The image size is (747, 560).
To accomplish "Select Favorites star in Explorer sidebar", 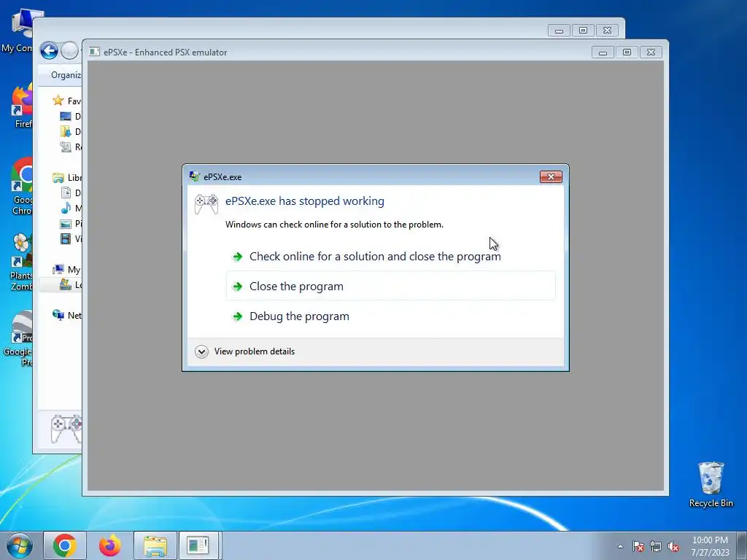I will coord(58,101).
